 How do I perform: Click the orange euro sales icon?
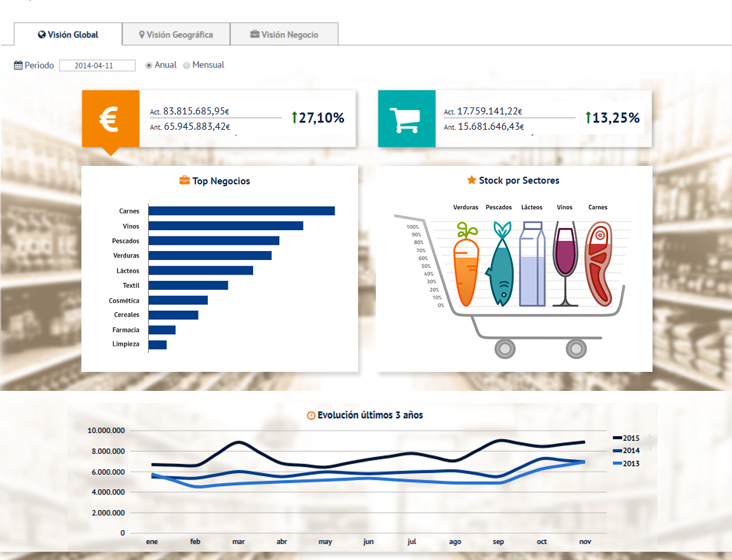click(110, 119)
